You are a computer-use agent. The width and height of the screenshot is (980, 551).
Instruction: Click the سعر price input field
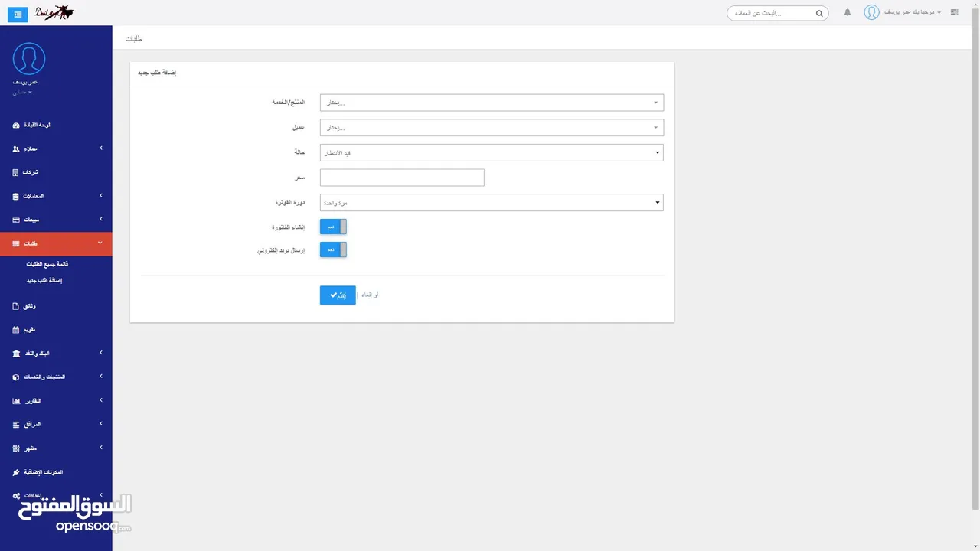pos(402,178)
